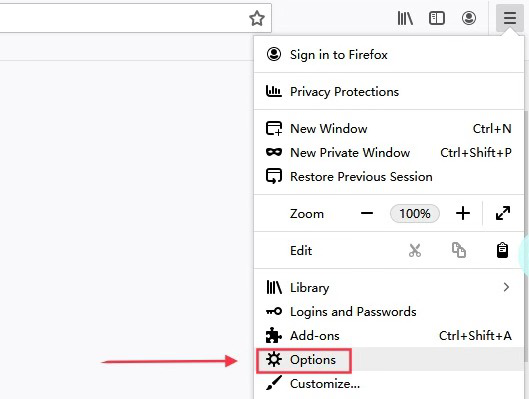The width and height of the screenshot is (529, 399).
Task: Open the Options menu item
Action: pos(389,360)
